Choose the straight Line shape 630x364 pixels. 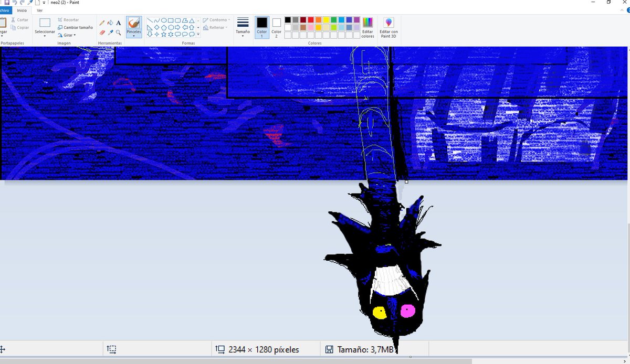point(150,20)
